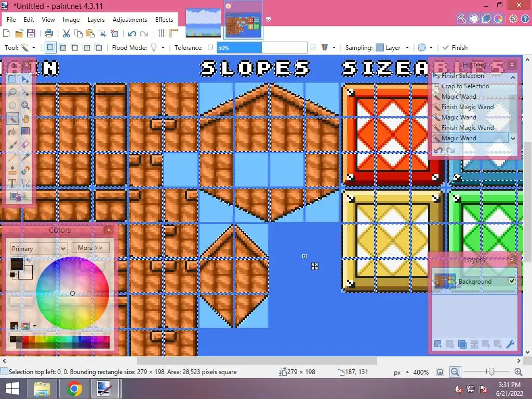532x399 pixels.
Task: Open the palette menu dropdown in Colors
Action: click(35, 326)
